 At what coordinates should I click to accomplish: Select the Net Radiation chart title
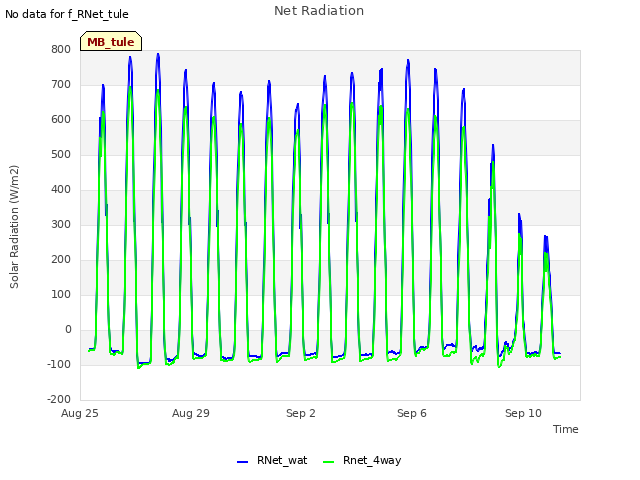(x=319, y=11)
